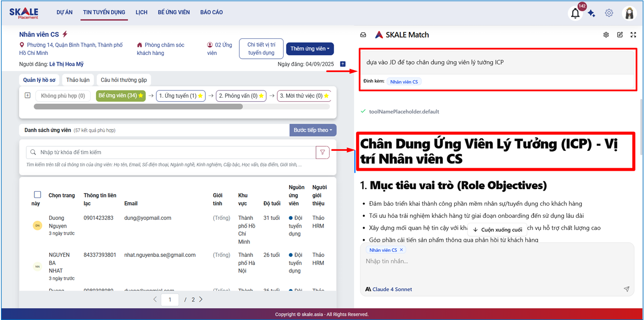Expand SKALE Match panel to fullscreen

[x=633, y=35]
